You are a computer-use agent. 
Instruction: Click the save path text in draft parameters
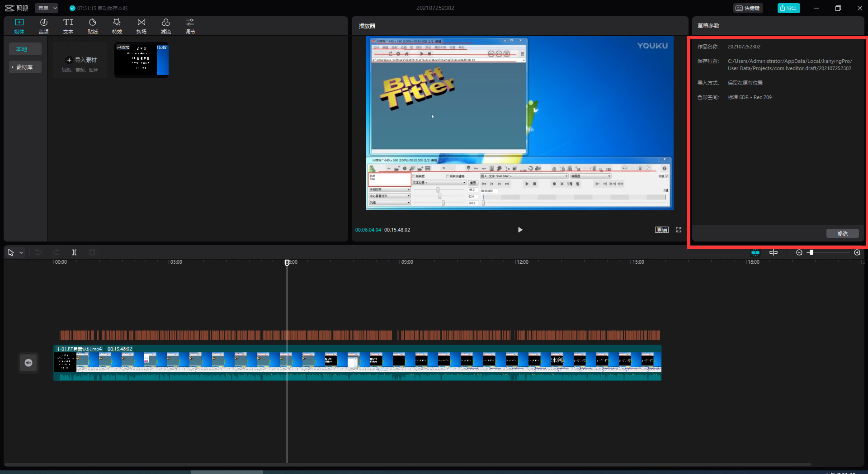tap(790, 65)
